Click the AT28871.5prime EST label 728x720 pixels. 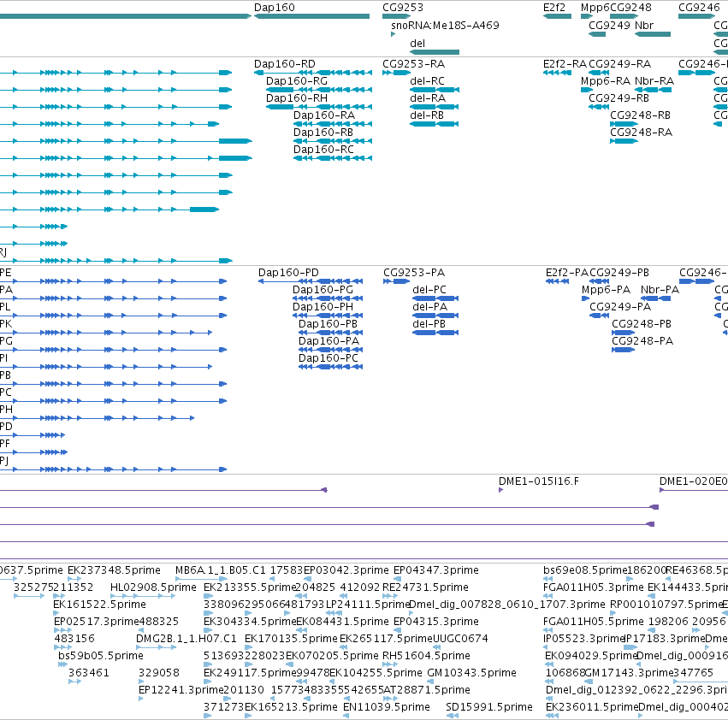(427, 691)
